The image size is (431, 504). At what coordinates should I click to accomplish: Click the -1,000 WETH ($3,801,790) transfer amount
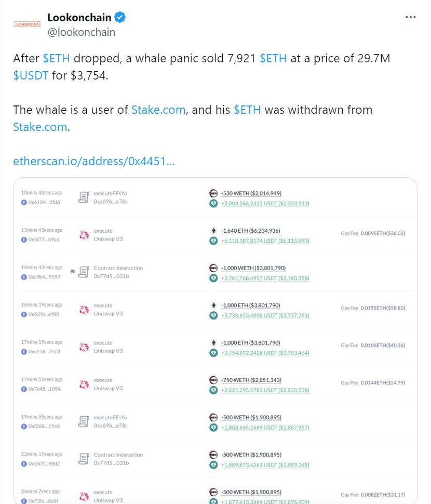[x=253, y=268]
